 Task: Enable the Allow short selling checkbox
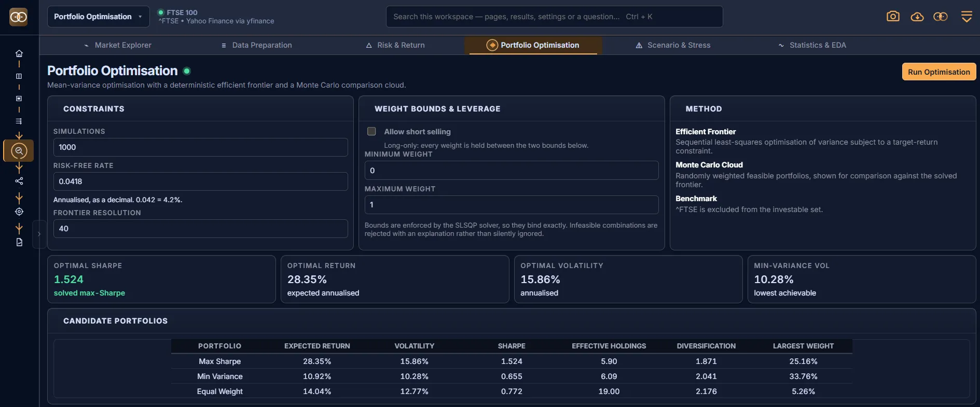pyautogui.click(x=371, y=131)
